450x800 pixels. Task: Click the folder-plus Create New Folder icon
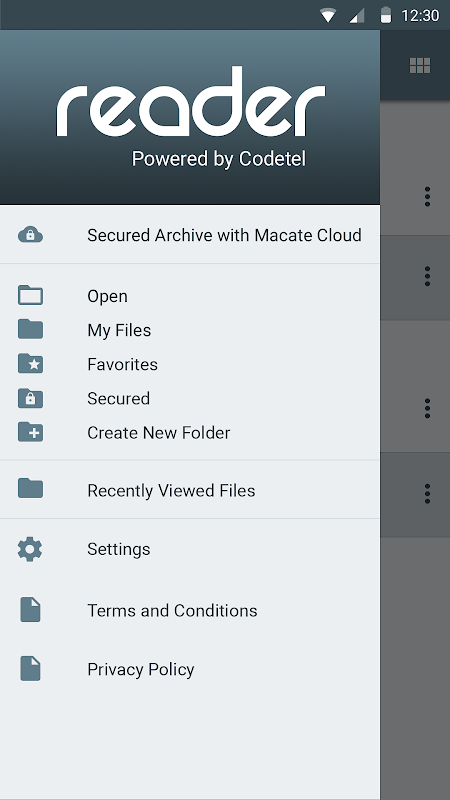(30, 432)
